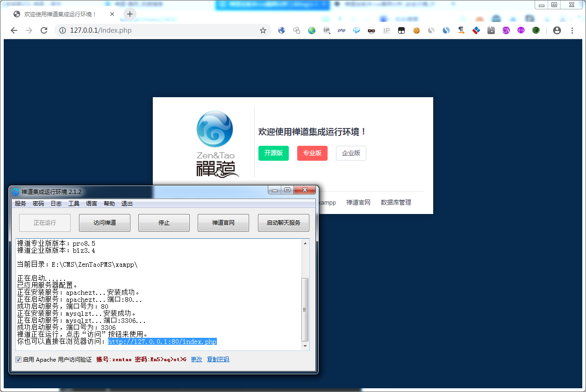Image resolution: width=586 pixels, height=392 pixels.
Task: Click the 更改 password link
Action: pos(197,359)
